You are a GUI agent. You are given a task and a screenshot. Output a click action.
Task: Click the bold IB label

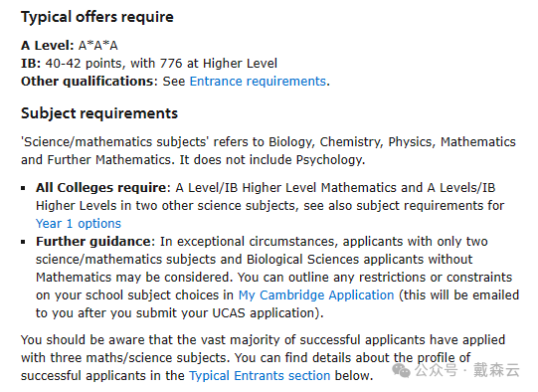coord(31,64)
